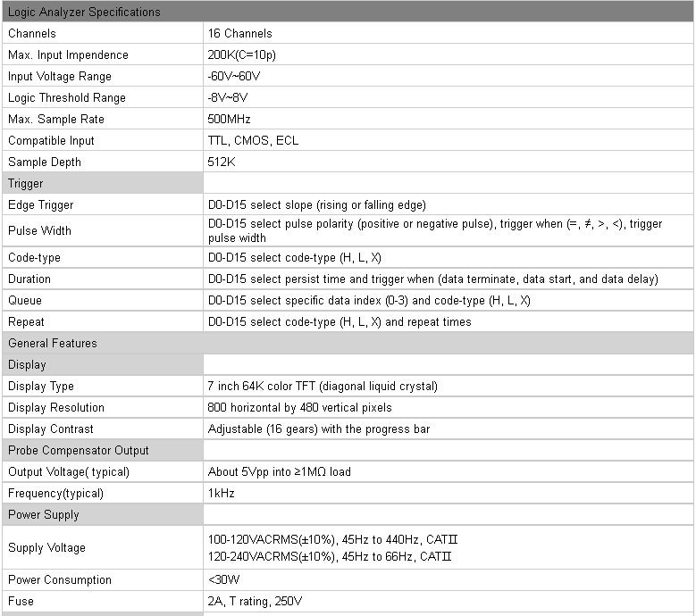Image resolution: width=696 pixels, height=616 pixels.
Task: Select the TTL, CMOS, ECL value
Action: (253, 140)
